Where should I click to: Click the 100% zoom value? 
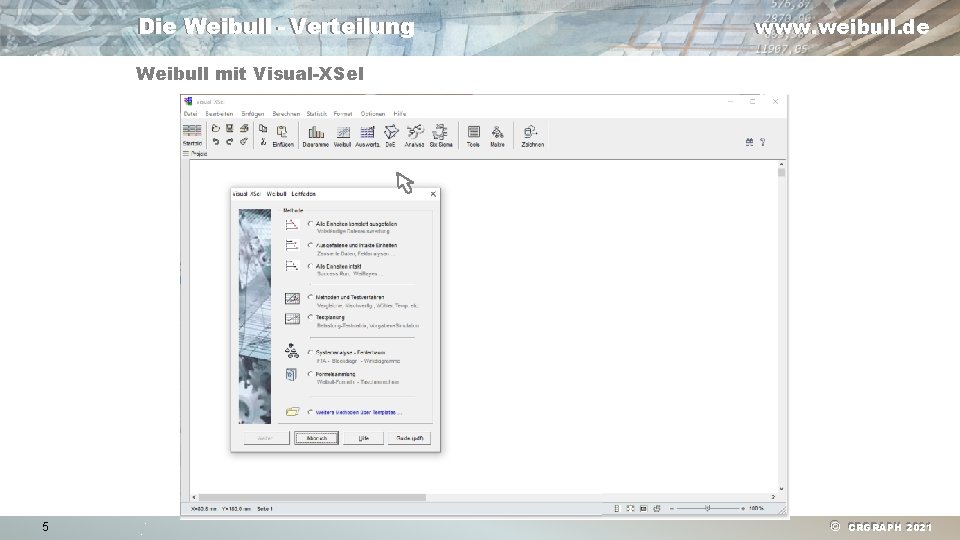pos(756,508)
